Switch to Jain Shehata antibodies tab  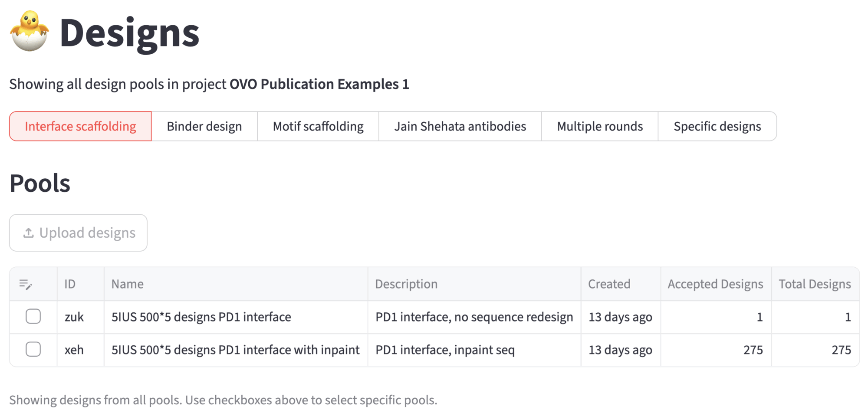tap(460, 126)
